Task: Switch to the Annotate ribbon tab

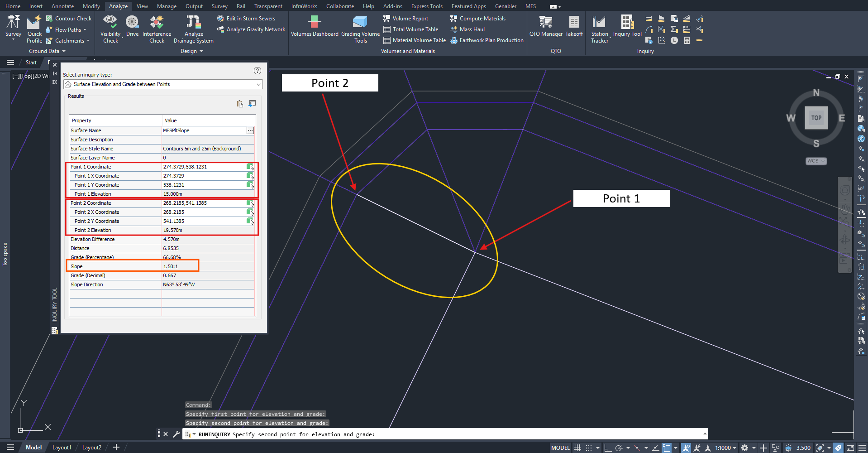Action: (x=62, y=6)
